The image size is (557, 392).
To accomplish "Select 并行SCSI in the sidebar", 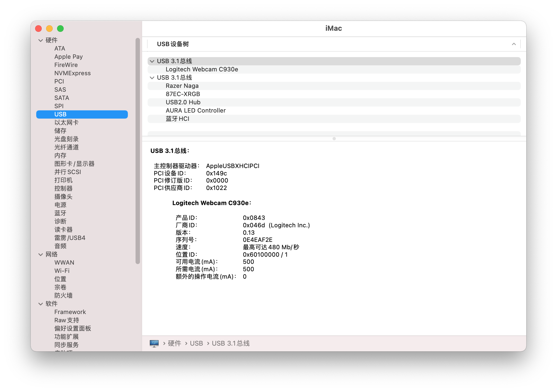I will tap(67, 172).
